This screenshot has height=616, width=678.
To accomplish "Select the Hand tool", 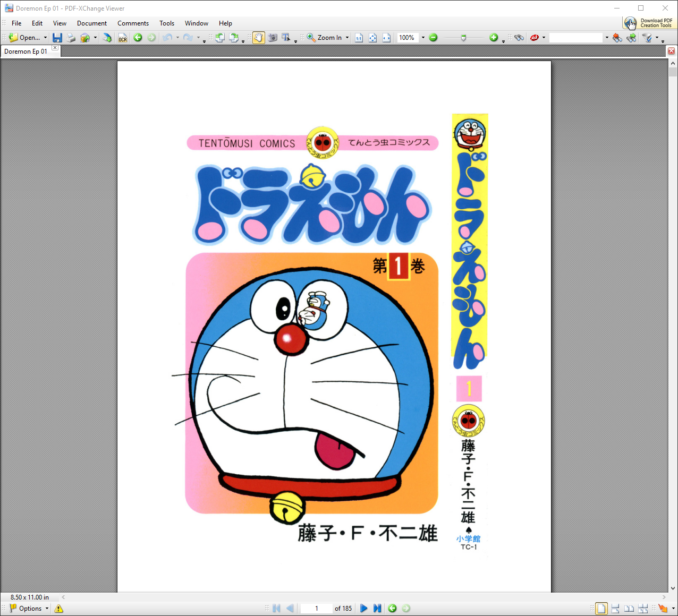I will [x=259, y=38].
